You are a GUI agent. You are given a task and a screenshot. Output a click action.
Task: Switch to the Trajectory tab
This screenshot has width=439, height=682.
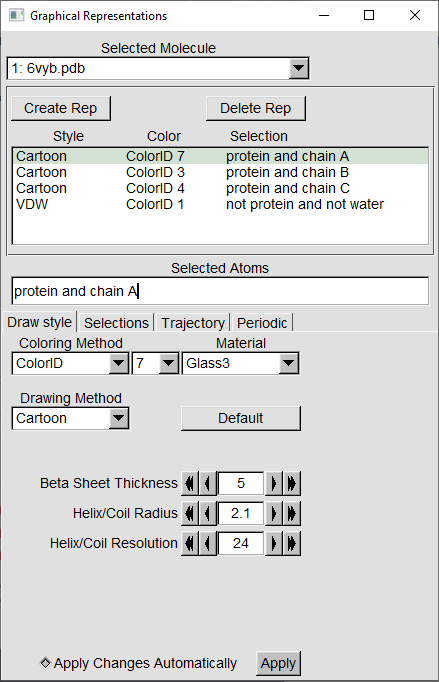coord(193,323)
